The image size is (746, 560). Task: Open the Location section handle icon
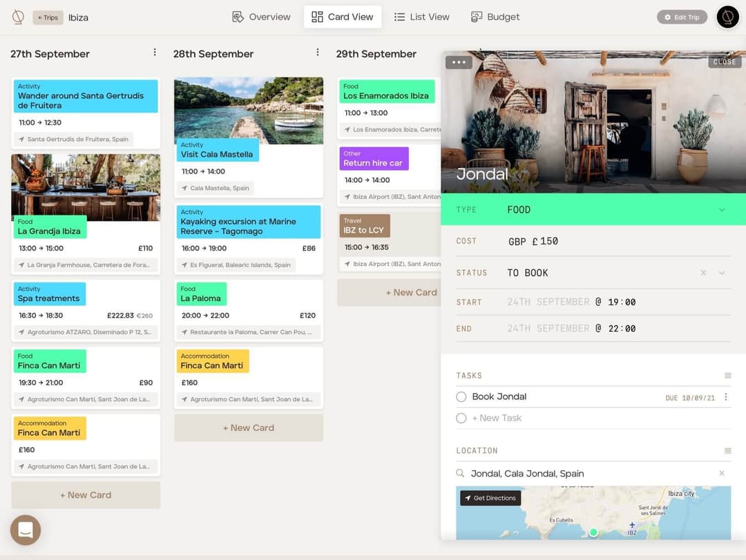727,451
